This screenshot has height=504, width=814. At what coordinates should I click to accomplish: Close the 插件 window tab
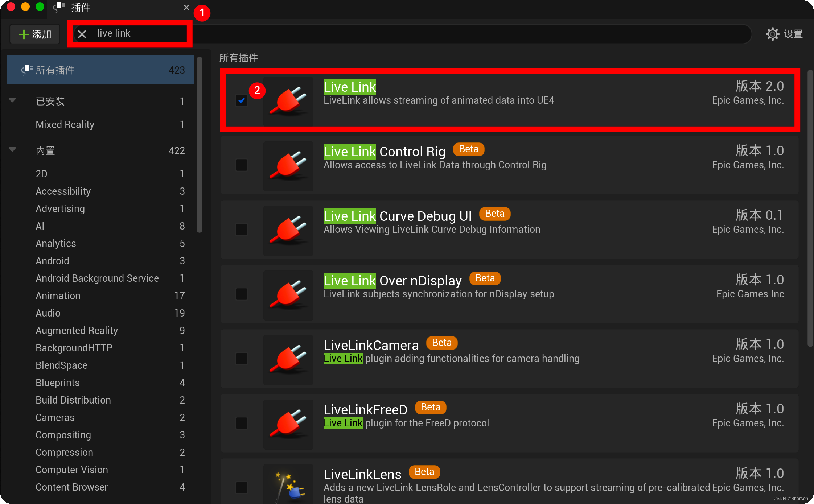tap(186, 7)
